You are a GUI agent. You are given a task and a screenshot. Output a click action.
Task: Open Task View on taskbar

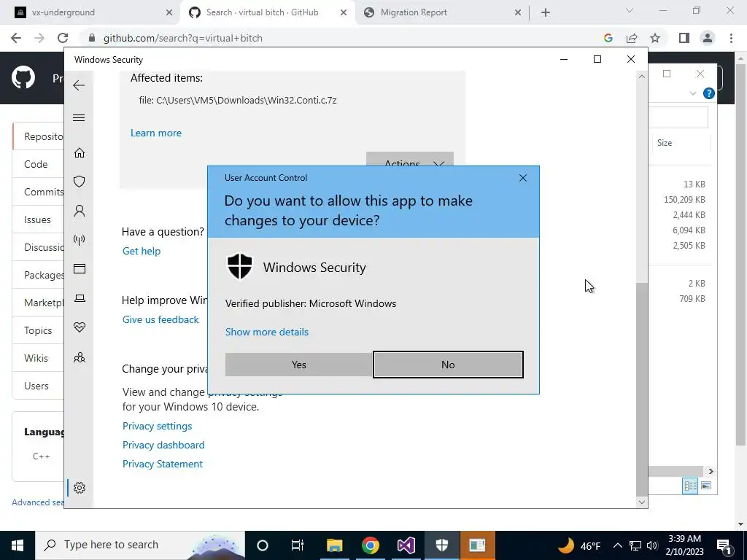click(x=298, y=545)
